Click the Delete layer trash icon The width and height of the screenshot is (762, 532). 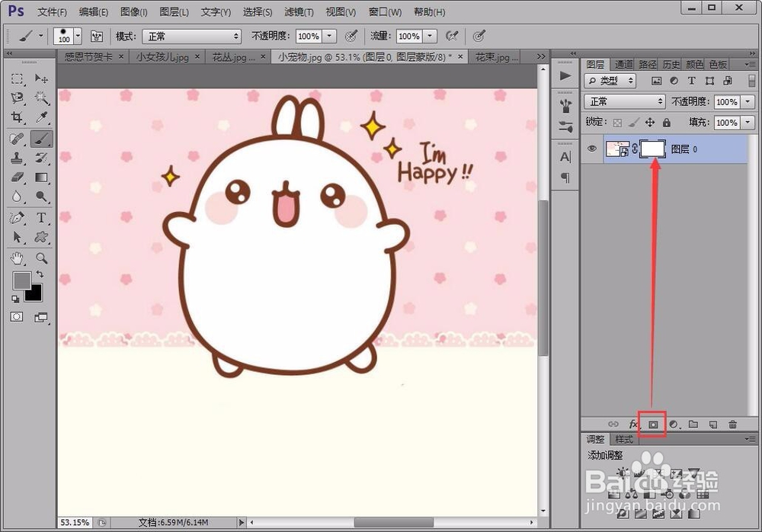pos(733,425)
